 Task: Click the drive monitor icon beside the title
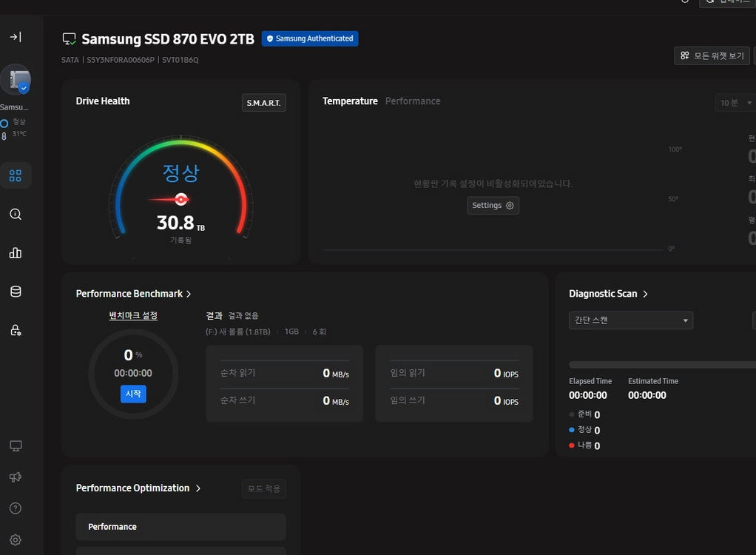point(70,39)
